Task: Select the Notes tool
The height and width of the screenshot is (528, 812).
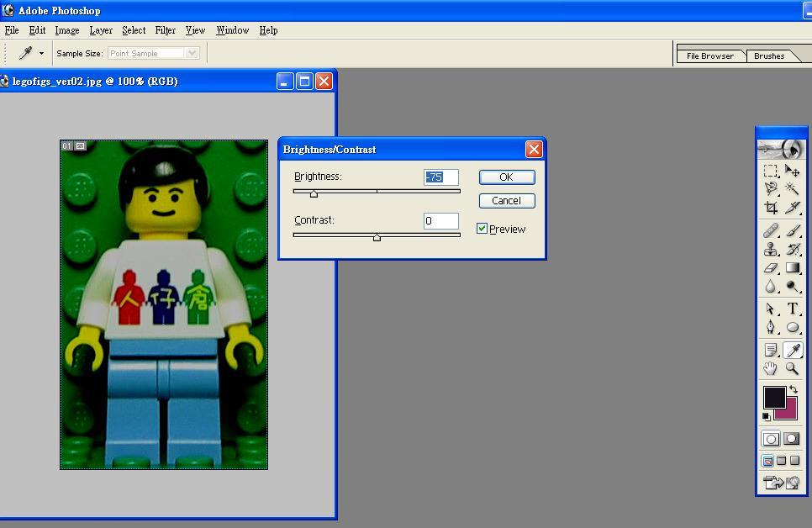Action: [x=771, y=351]
